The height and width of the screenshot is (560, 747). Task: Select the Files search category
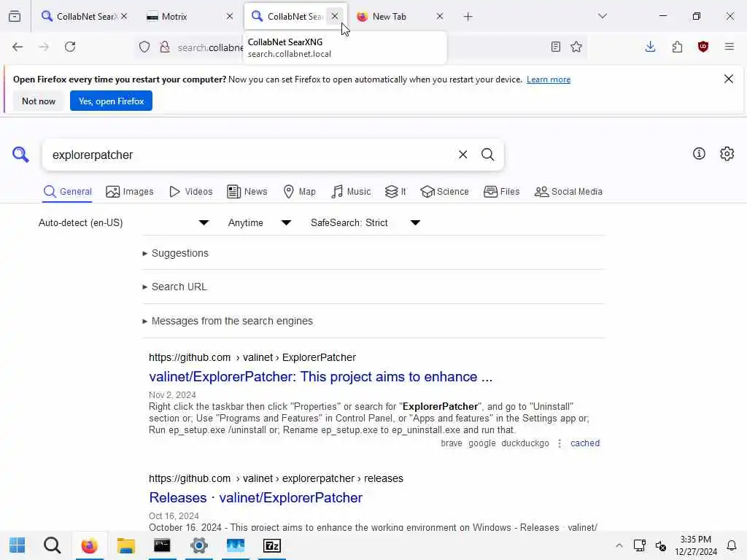tap(502, 192)
